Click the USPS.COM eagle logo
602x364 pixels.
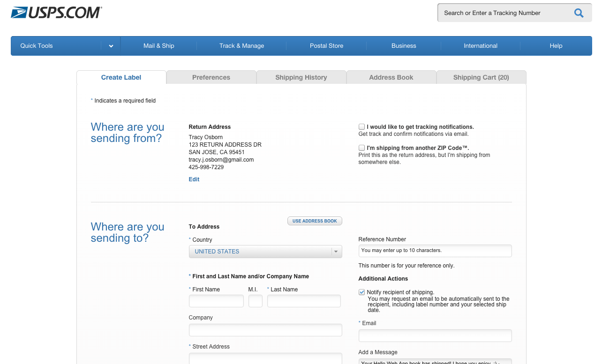(56, 13)
